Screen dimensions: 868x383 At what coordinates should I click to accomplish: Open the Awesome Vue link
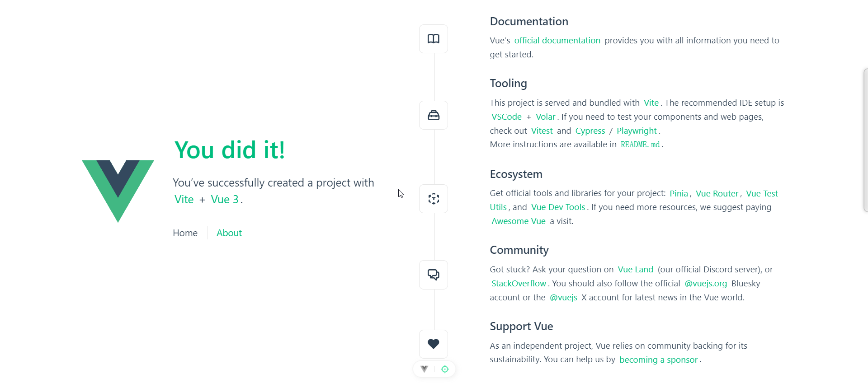pos(519,221)
